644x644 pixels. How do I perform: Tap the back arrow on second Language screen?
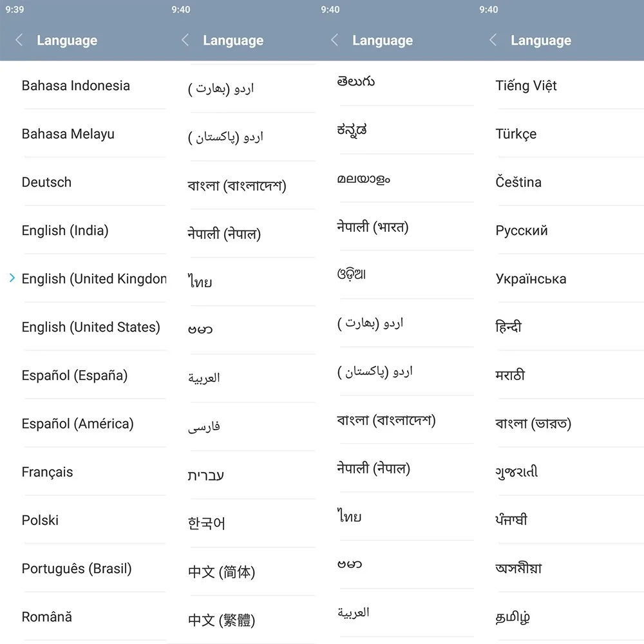(x=185, y=40)
